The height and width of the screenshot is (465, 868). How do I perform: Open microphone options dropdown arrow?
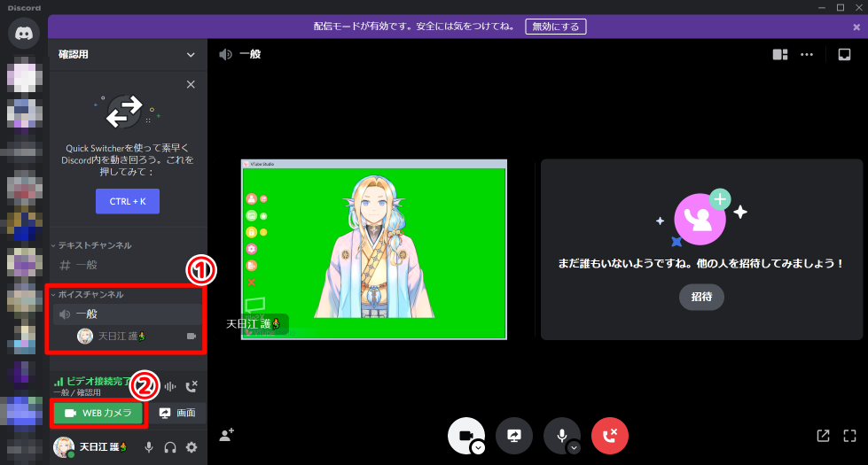click(574, 448)
